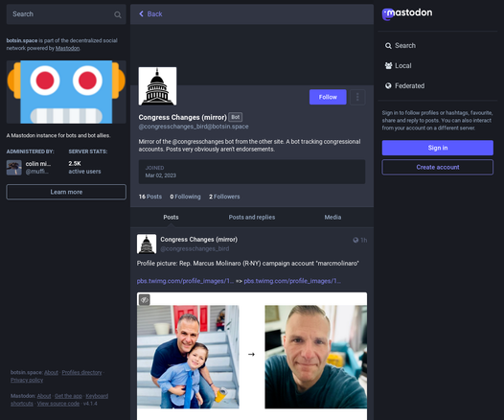Image resolution: width=504 pixels, height=420 pixels.
Task: Open the Privacy policy footer link
Action: point(27,380)
